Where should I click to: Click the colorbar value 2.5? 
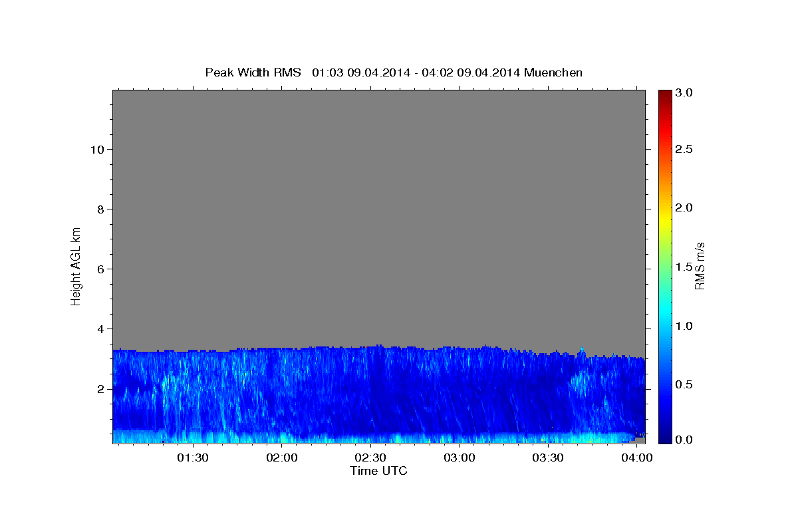684,149
